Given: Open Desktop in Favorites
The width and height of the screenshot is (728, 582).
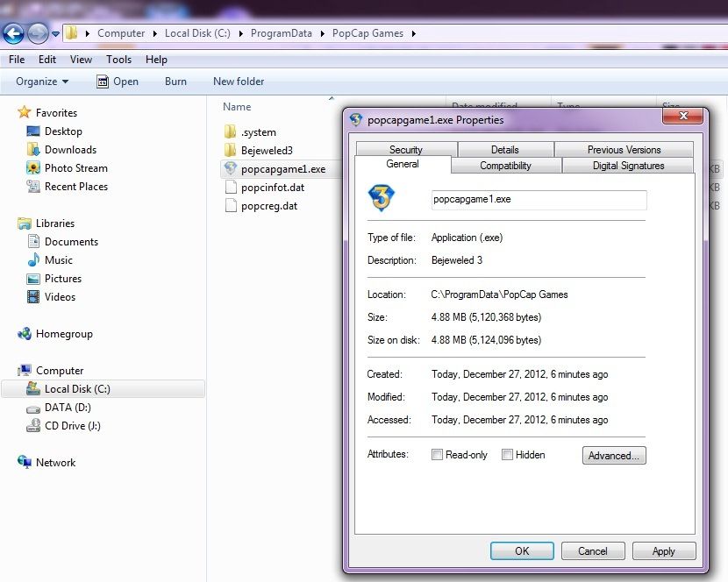Looking at the screenshot, I should [x=63, y=131].
